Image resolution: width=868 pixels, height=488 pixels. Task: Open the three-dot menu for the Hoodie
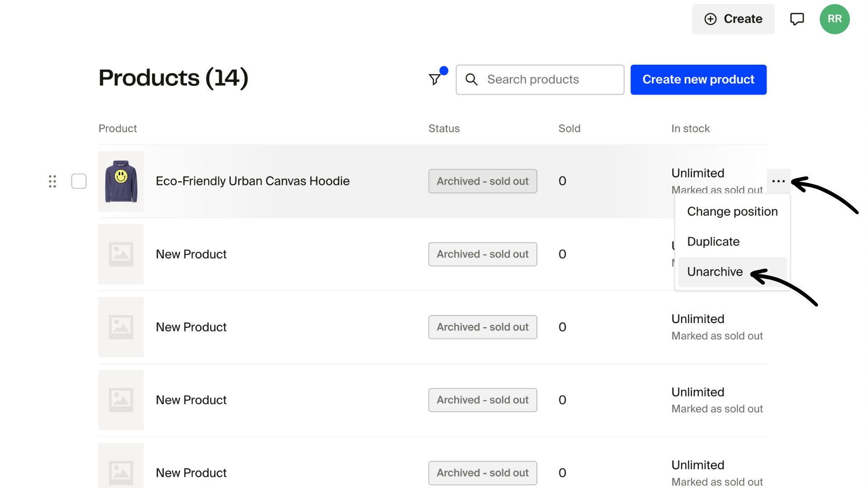(778, 181)
